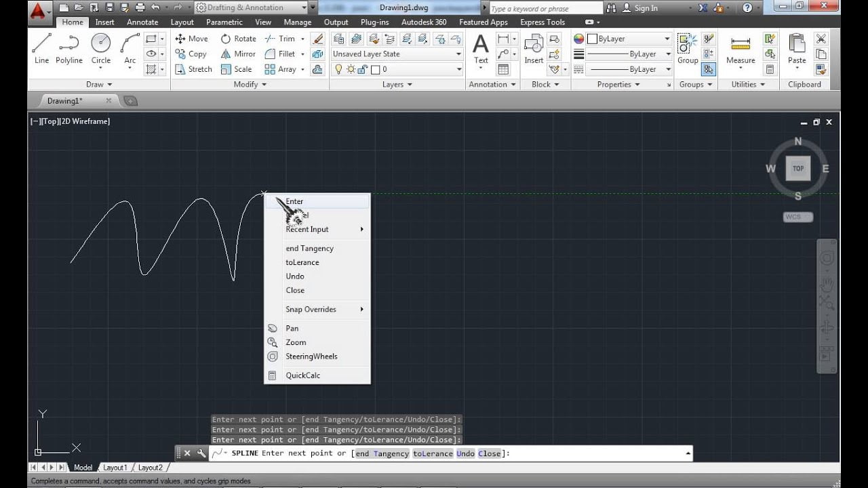Toggle layer 0 lock icon
This screenshot has height=488, width=868.
(x=362, y=69)
